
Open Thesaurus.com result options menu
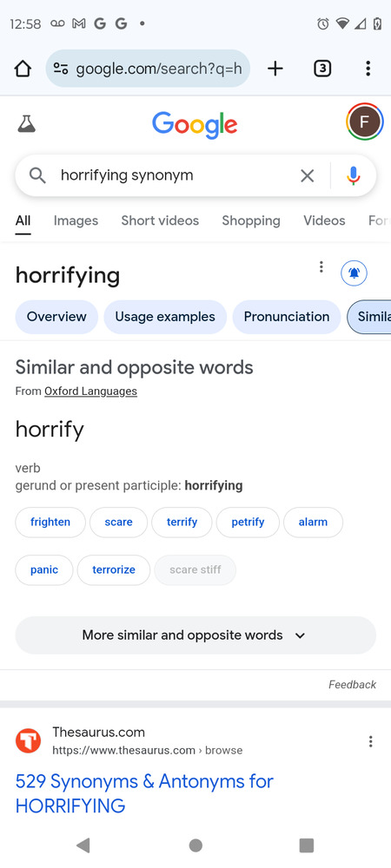point(370,741)
